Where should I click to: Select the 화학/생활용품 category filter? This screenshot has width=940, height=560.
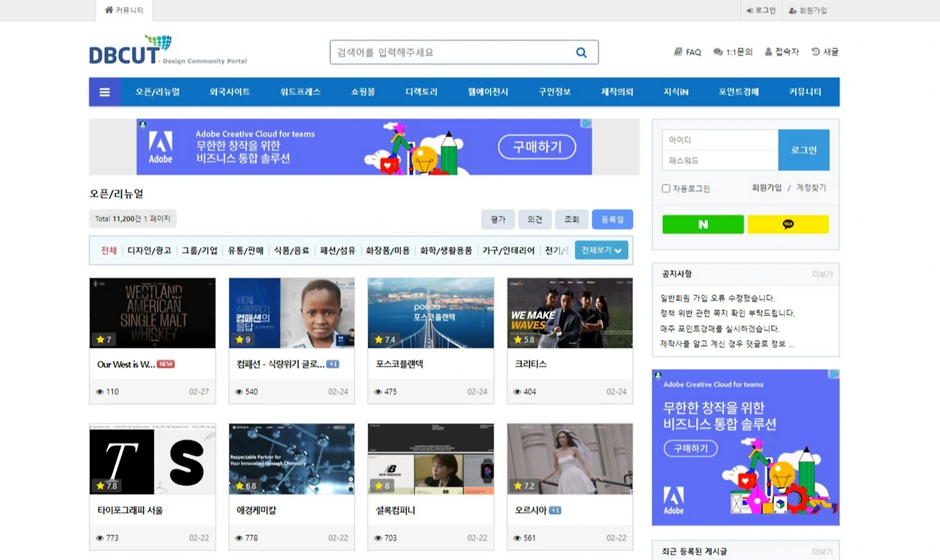point(446,250)
